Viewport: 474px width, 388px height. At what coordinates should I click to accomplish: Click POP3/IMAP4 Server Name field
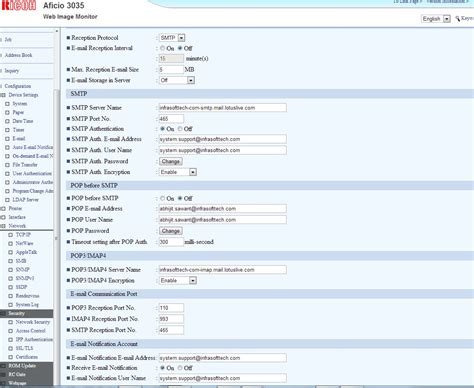tap(222, 270)
